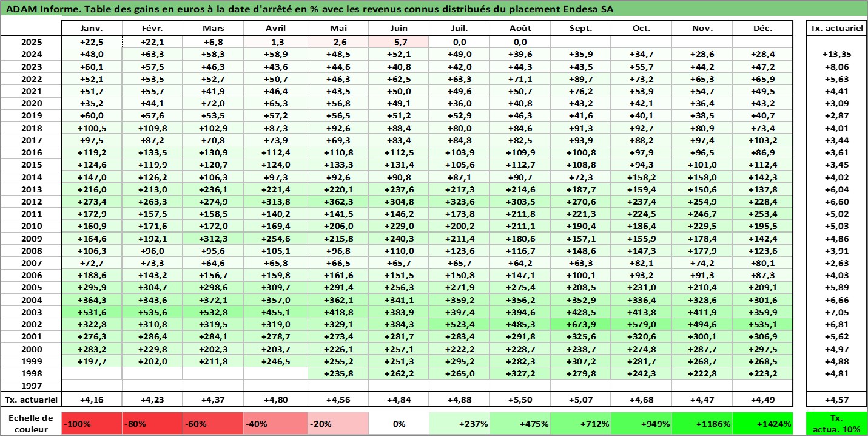Select the +237% pale green swatch
The width and height of the screenshot is (868, 436).
[x=459, y=424]
